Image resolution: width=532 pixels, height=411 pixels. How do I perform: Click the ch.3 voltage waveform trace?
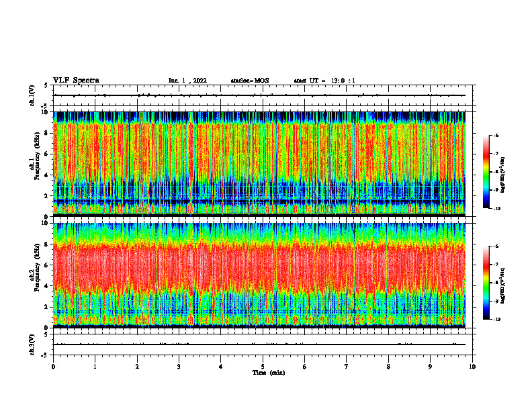point(259,345)
